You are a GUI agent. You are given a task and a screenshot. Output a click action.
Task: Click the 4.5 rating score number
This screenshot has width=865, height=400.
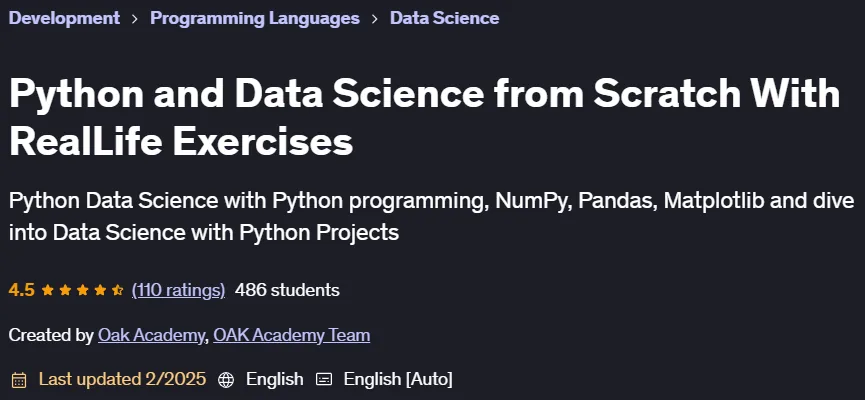point(22,290)
